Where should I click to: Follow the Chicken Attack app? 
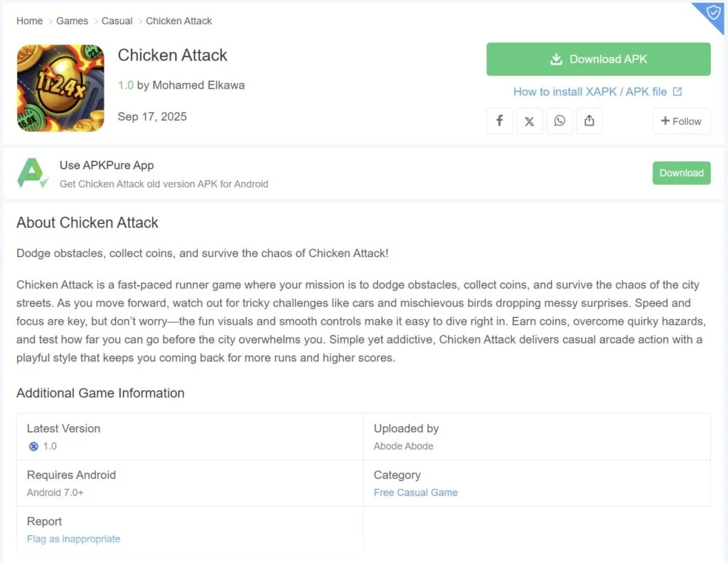pyautogui.click(x=681, y=121)
